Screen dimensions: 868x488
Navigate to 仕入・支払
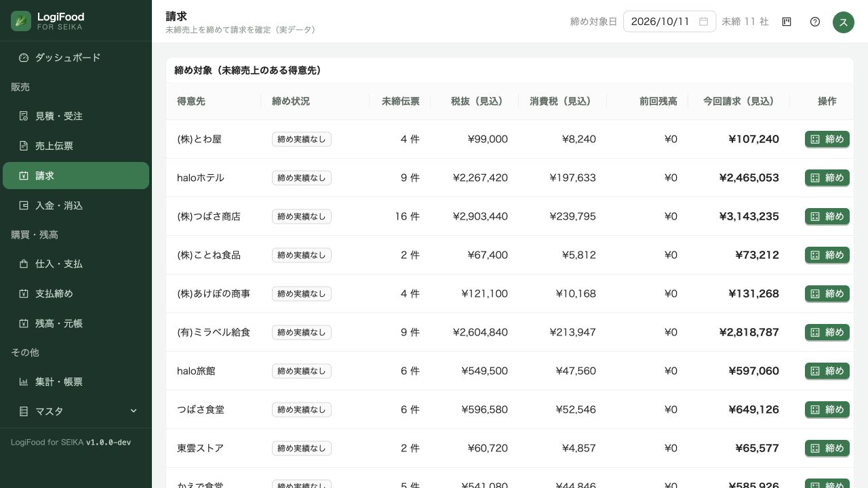76,264
